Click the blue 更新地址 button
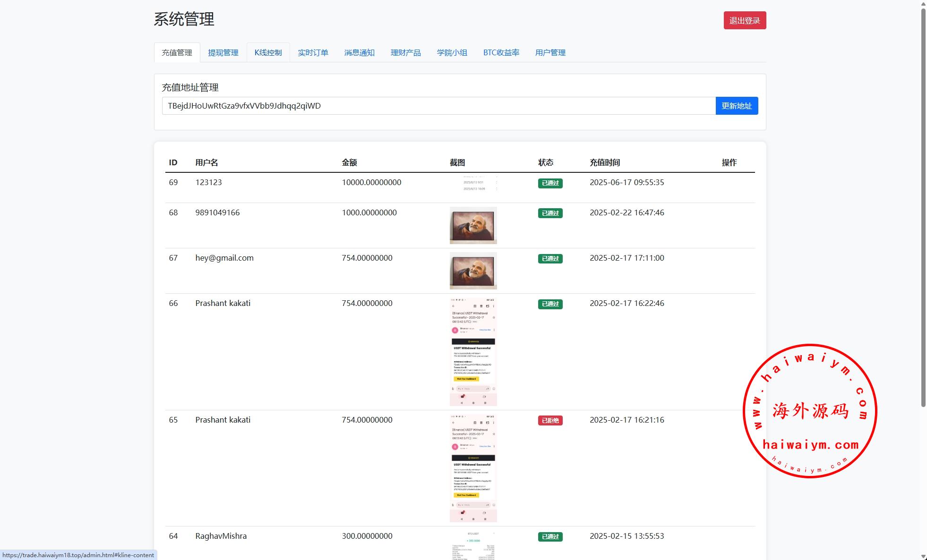Screen dimensions: 927x560 [x=736, y=106]
